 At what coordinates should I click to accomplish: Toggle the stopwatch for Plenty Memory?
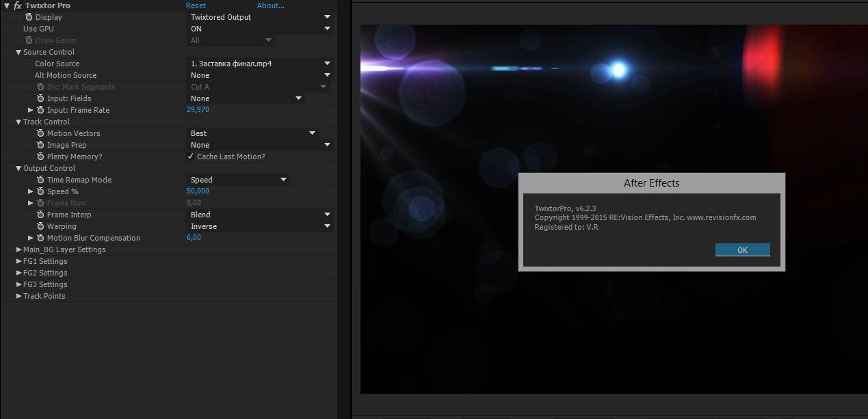pos(40,157)
